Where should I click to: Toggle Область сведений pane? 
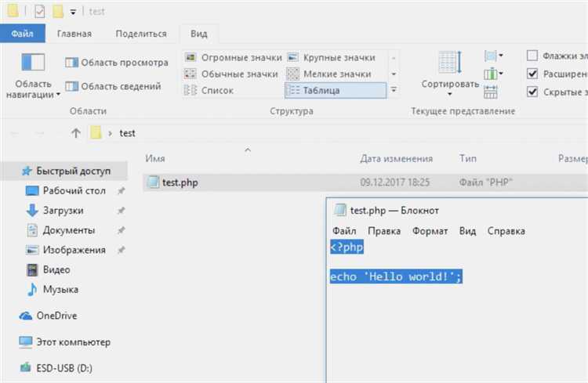pyautogui.click(x=113, y=86)
